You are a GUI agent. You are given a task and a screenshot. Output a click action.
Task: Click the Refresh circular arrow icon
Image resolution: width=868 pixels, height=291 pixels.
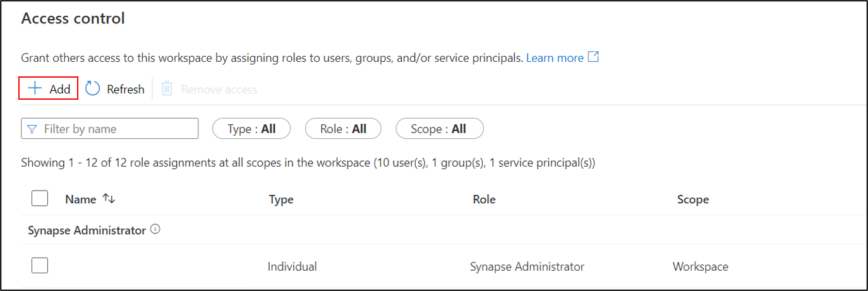93,89
